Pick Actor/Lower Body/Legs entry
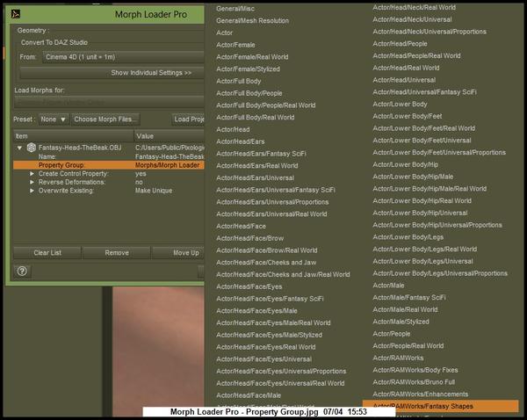Screen dimensions: 527x420 408,237
